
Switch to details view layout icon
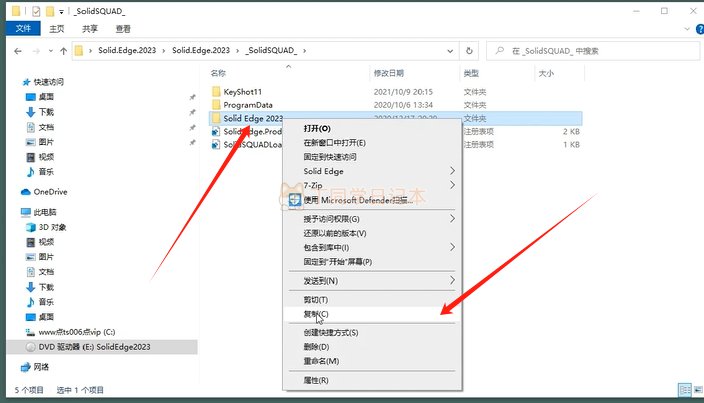[685, 390]
